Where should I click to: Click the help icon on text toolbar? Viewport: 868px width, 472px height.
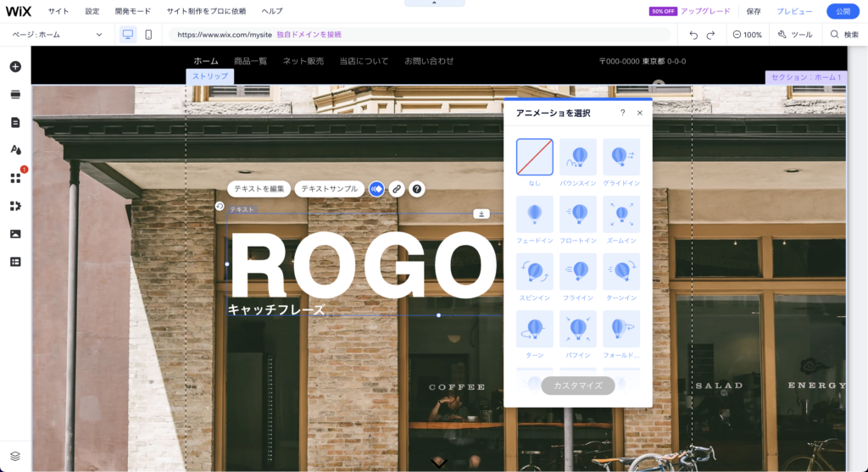coord(417,189)
